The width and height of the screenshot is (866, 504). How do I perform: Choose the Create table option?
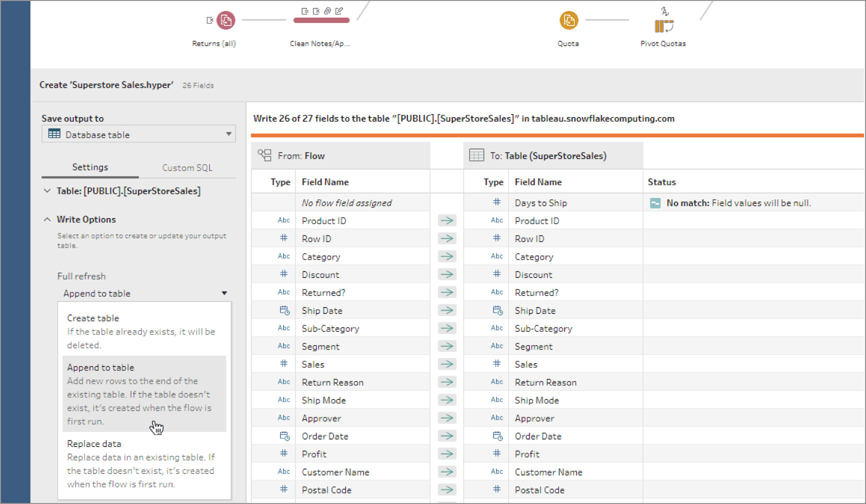pos(144,331)
